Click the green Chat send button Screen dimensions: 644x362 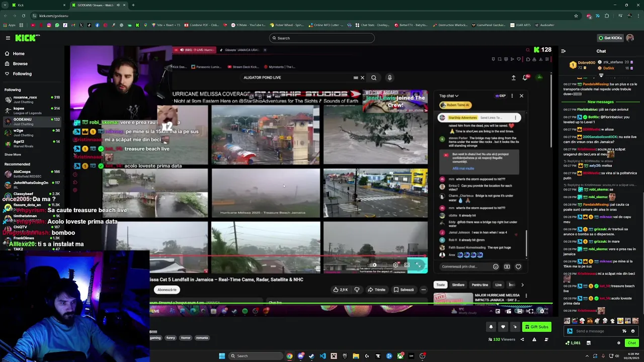tap(632, 343)
